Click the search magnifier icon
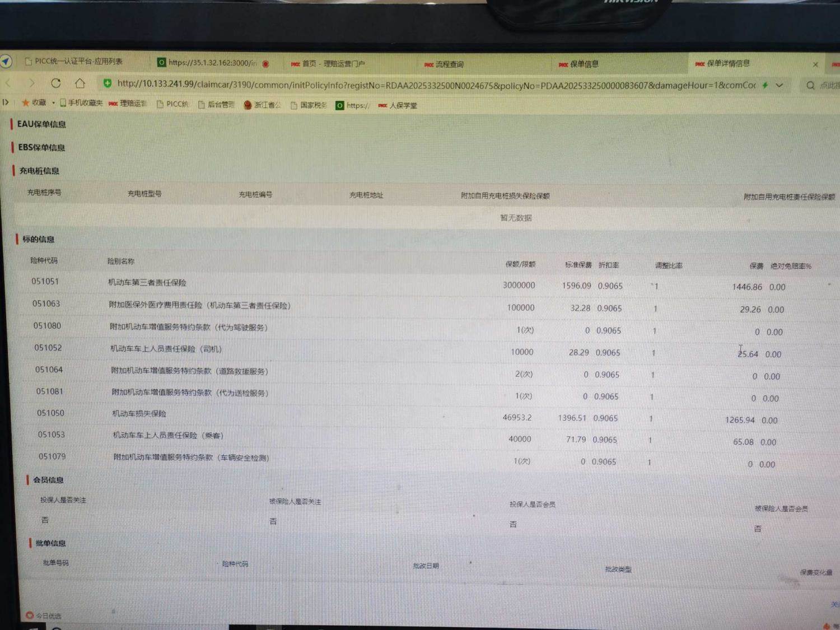840x630 pixels. click(810, 85)
